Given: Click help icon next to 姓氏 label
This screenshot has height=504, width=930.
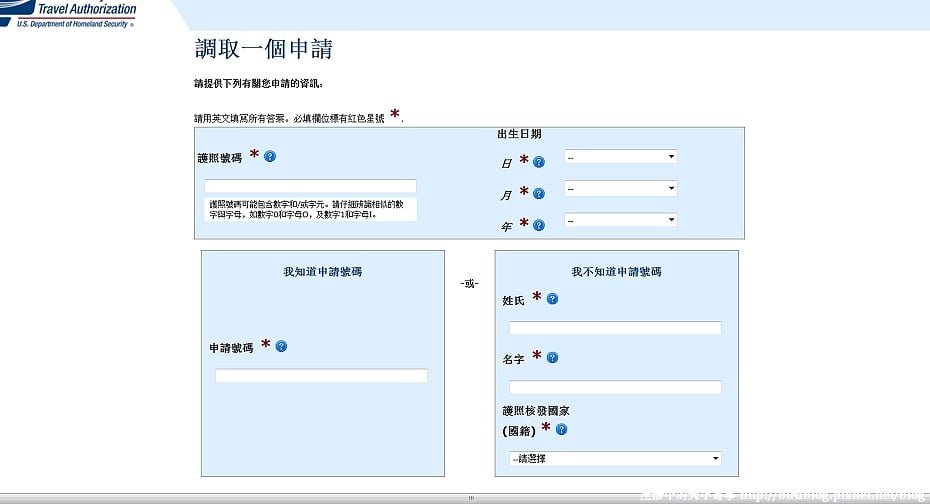Looking at the screenshot, I should [552, 298].
